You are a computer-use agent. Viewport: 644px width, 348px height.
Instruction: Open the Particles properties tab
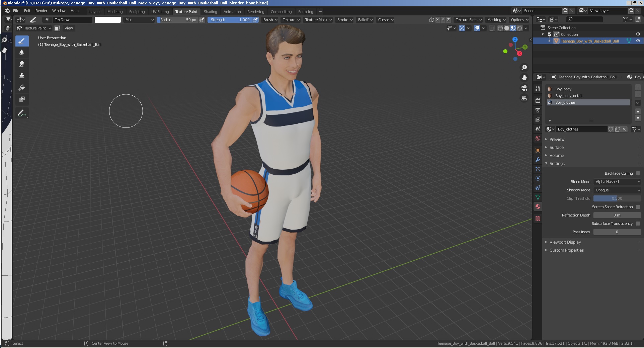538,169
